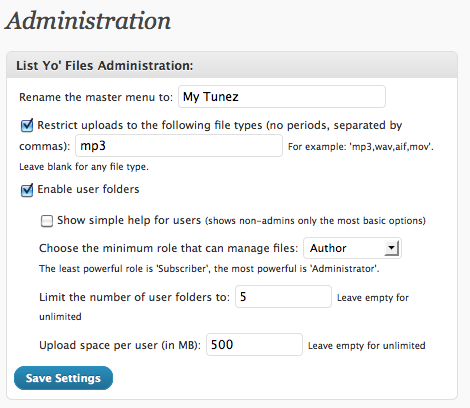470x408 pixels.
Task: Open the minimum role Author dropdown
Action: 352,248
